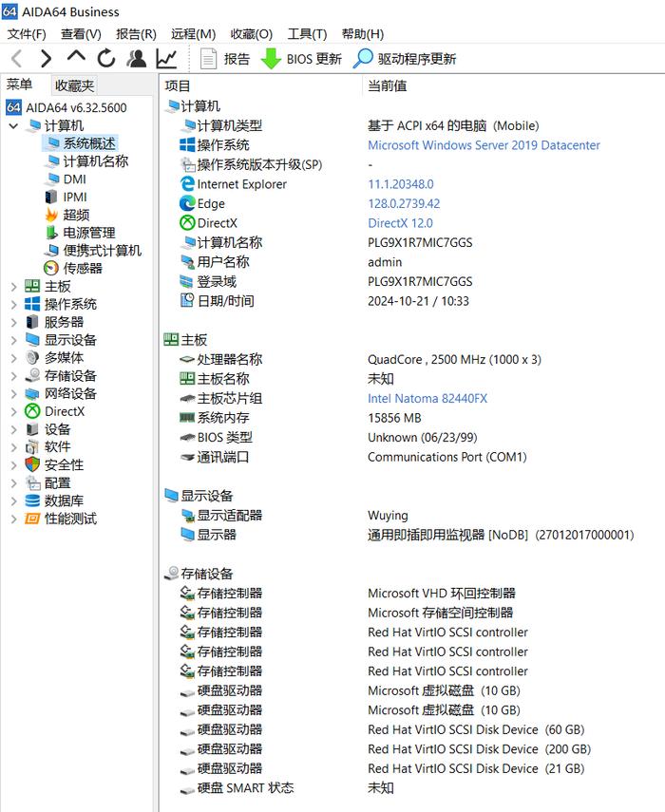Expand the 显示设备 tree node
Image resolution: width=665 pixels, height=812 pixels.
(14, 340)
